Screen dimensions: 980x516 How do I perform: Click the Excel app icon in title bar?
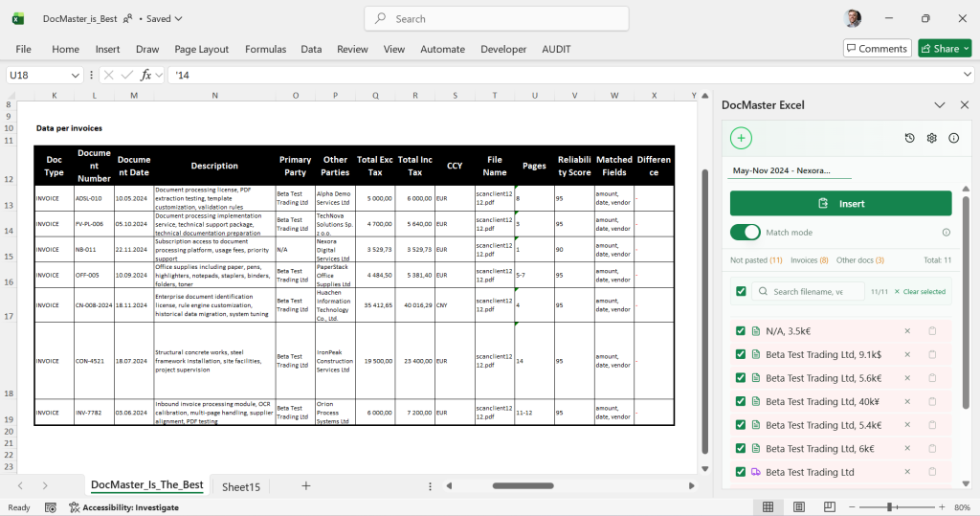18,19
